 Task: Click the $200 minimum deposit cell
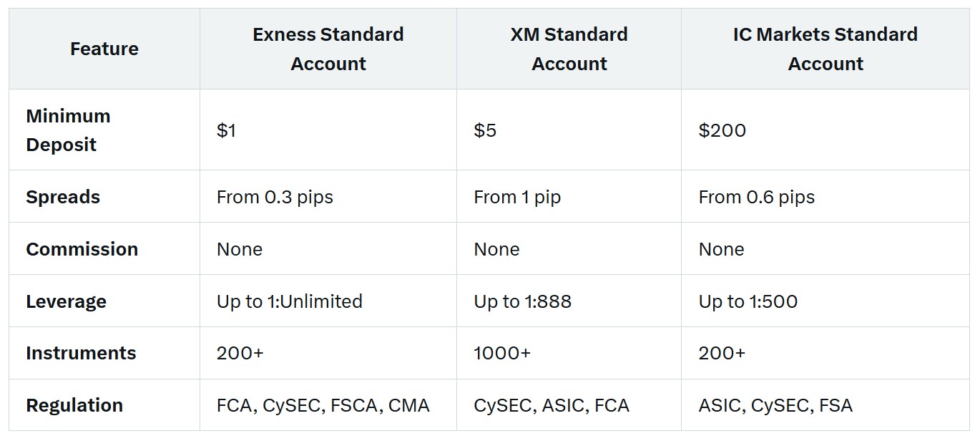point(722,130)
